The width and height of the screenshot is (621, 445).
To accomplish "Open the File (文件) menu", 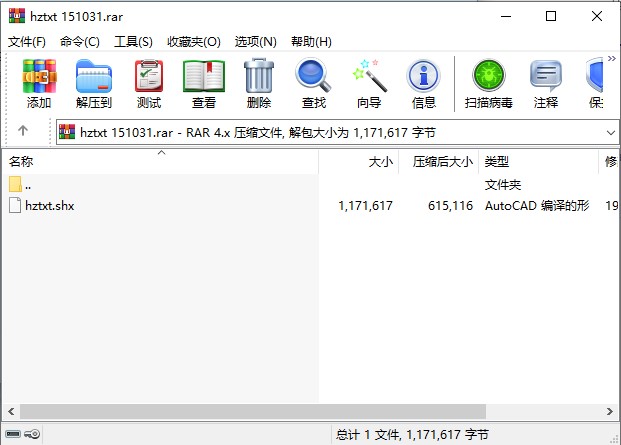I will coord(27,42).
